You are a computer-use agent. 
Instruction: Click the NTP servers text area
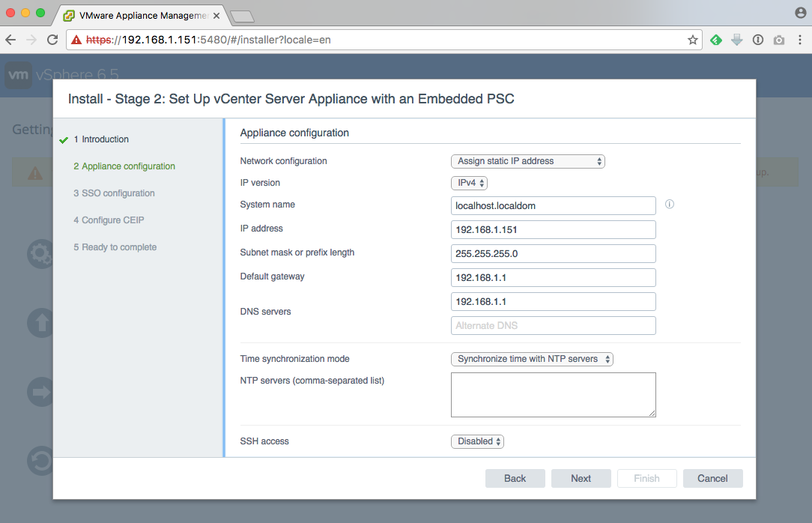point(553,394)
